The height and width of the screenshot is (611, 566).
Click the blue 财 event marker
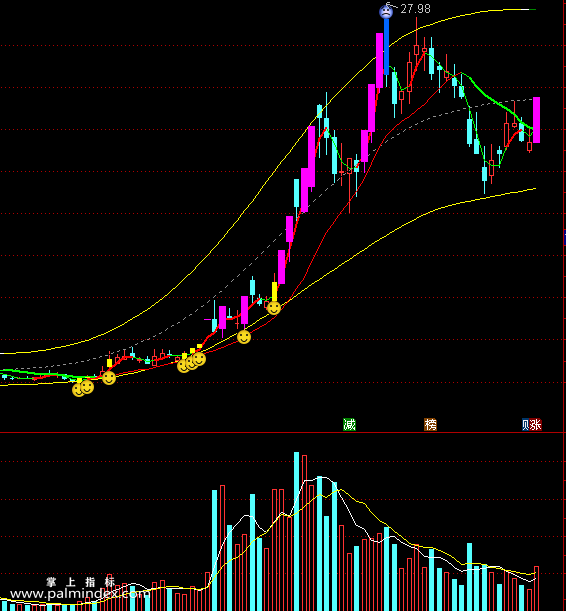525,424
